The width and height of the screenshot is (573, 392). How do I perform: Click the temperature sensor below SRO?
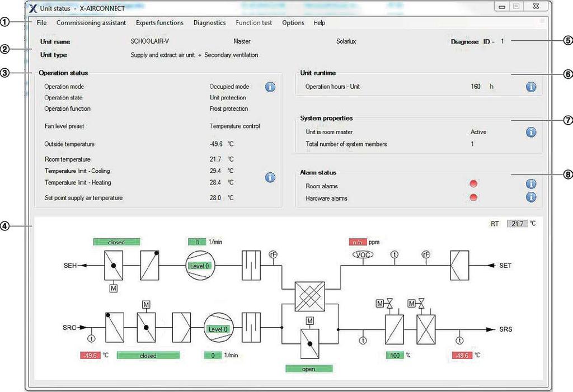[91, 339]
